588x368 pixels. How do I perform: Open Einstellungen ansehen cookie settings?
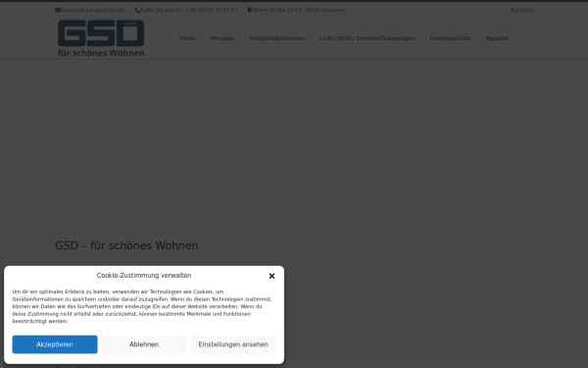(x=233, y=344)
